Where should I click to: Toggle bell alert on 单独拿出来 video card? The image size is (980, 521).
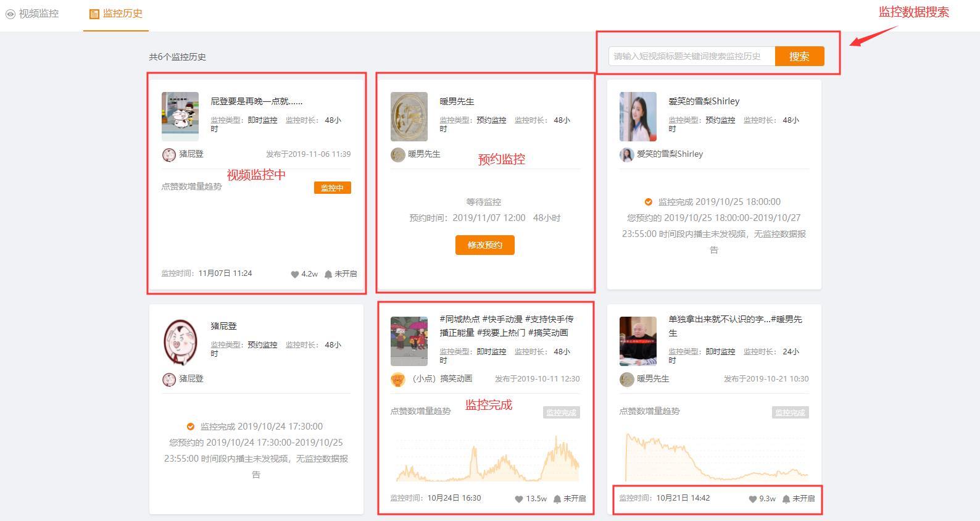pyautogui.click(x=786, y=499)
